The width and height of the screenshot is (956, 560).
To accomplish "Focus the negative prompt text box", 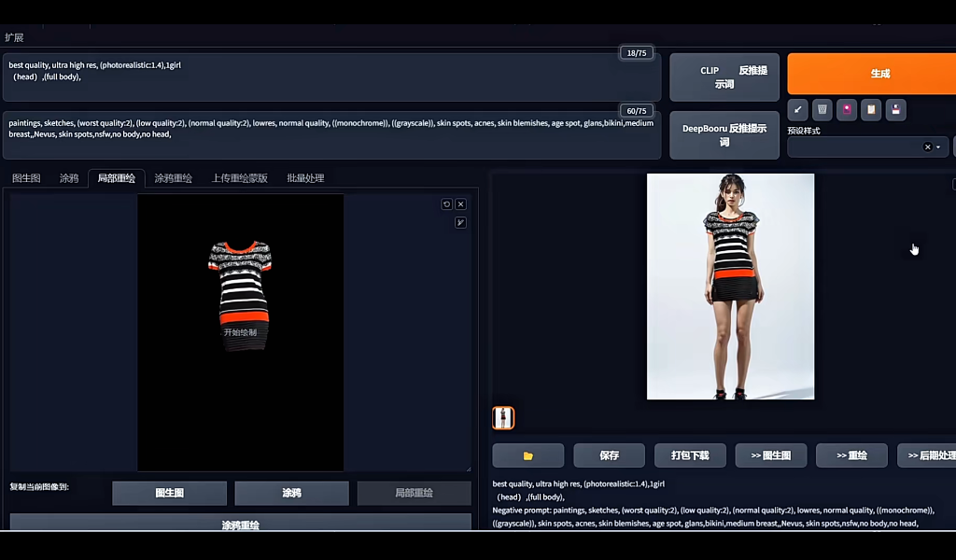I will point(331,135).
